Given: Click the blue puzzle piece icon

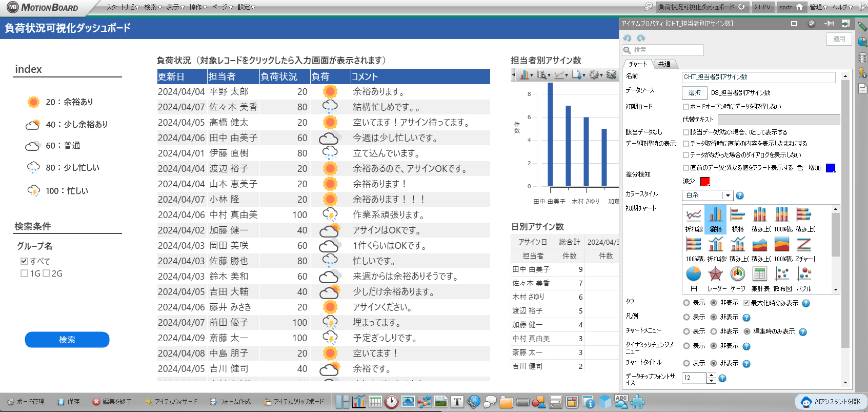Looking at the screenshot, I should [638, 402].
